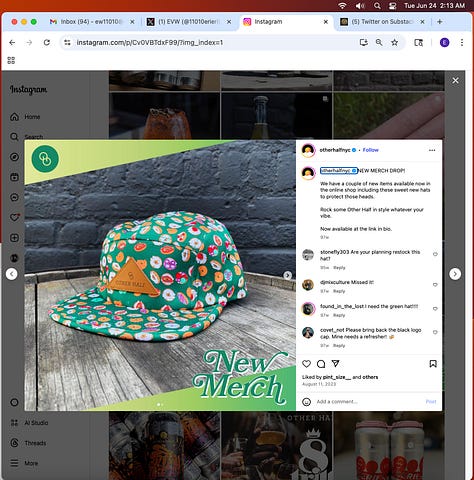Viewport: 474px width, 480px height.
Task: Open Notifications heart icon in sidebar
Action: (14, 218)
